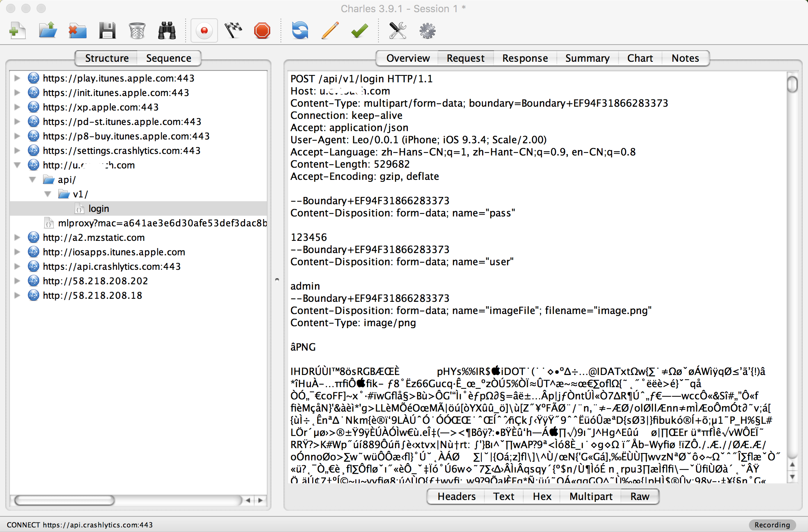Expand the init.itunes.apple.com host
This screenshot has width=808, height=532.
click(x=17, y=93)
